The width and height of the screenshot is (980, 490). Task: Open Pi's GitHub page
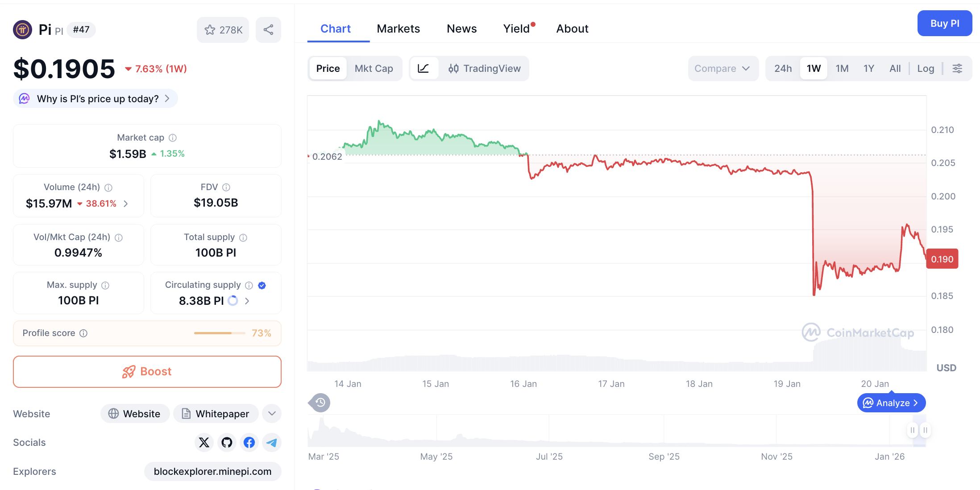[227, 442]
